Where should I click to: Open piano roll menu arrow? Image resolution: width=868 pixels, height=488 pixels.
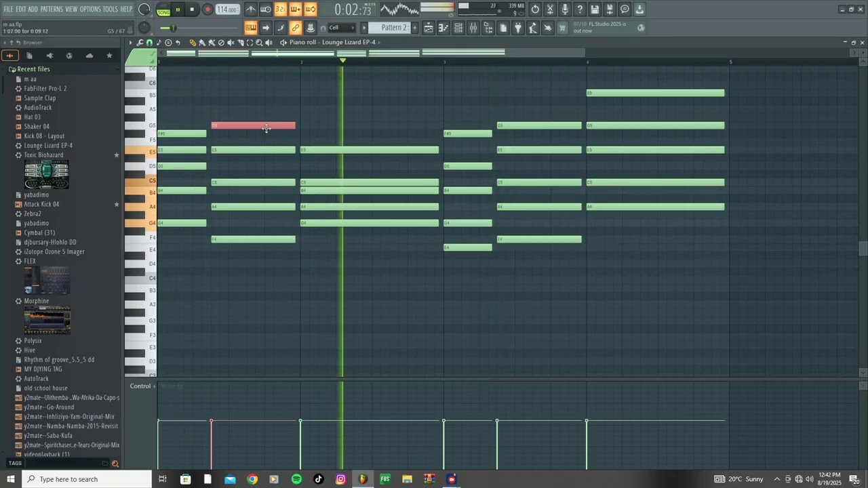(x=130, y=43)
